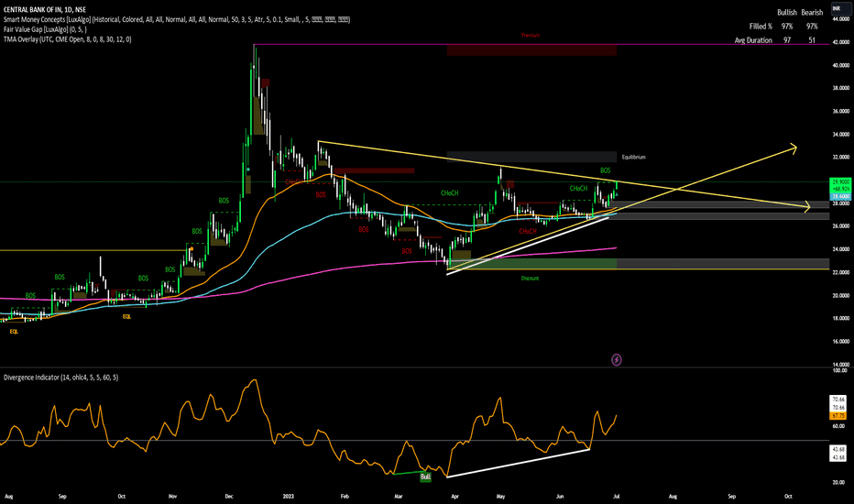Image resolution: width=854 pixels, height=504 pixels.
Task: Click the Avg Duration row label
Action: point(753,40)
